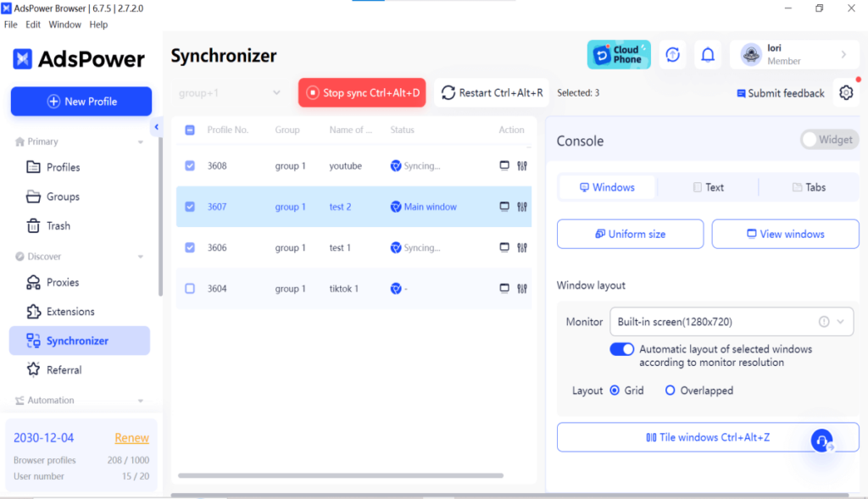Disable automatic layout toggle switch
This screenshot has height=499, width=868.
click(622, 349)
